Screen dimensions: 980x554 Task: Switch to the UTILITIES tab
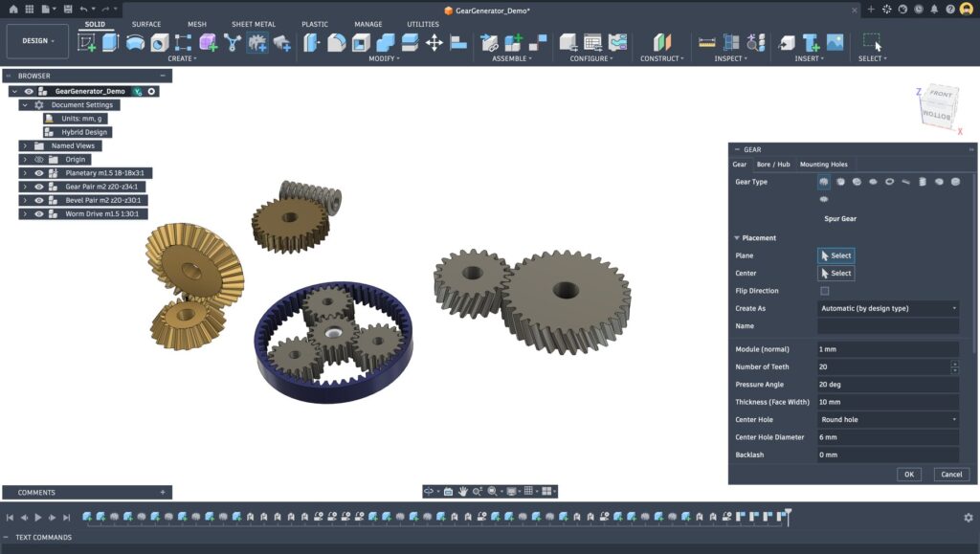point(422,24)
